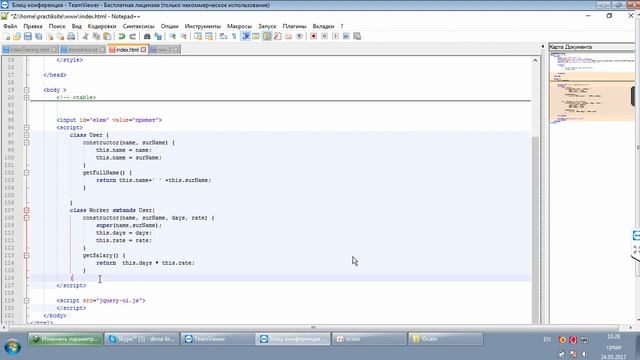Open the Правка menu

tap(33, 26)
